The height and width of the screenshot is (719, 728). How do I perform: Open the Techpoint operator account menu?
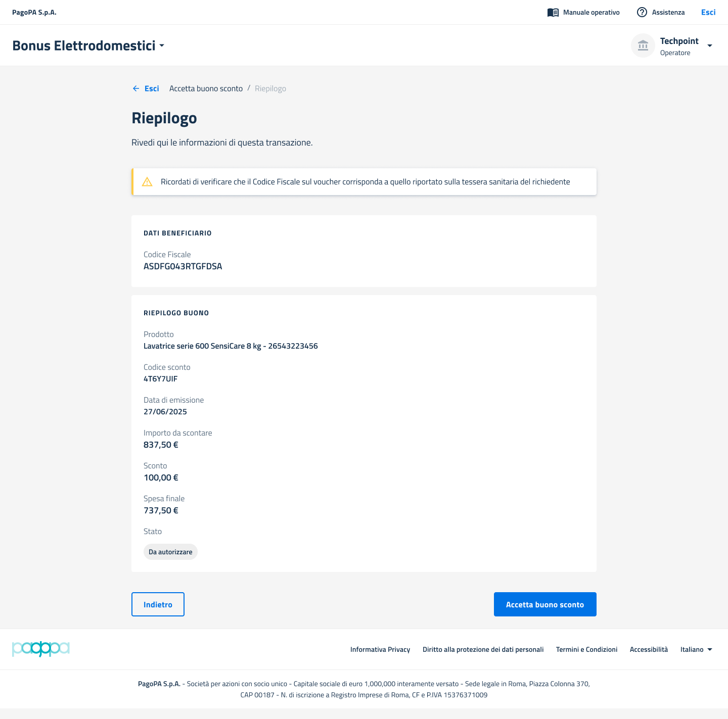[x=709, y=46]
